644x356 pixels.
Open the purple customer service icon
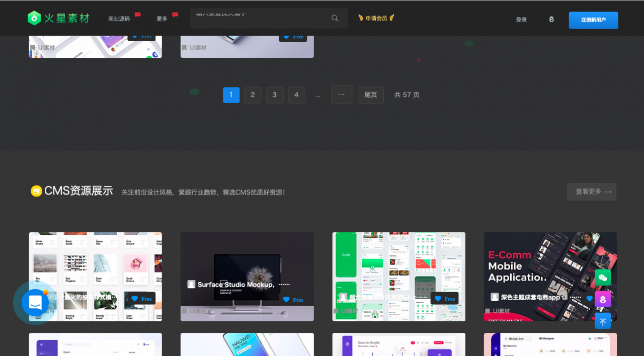602,299
